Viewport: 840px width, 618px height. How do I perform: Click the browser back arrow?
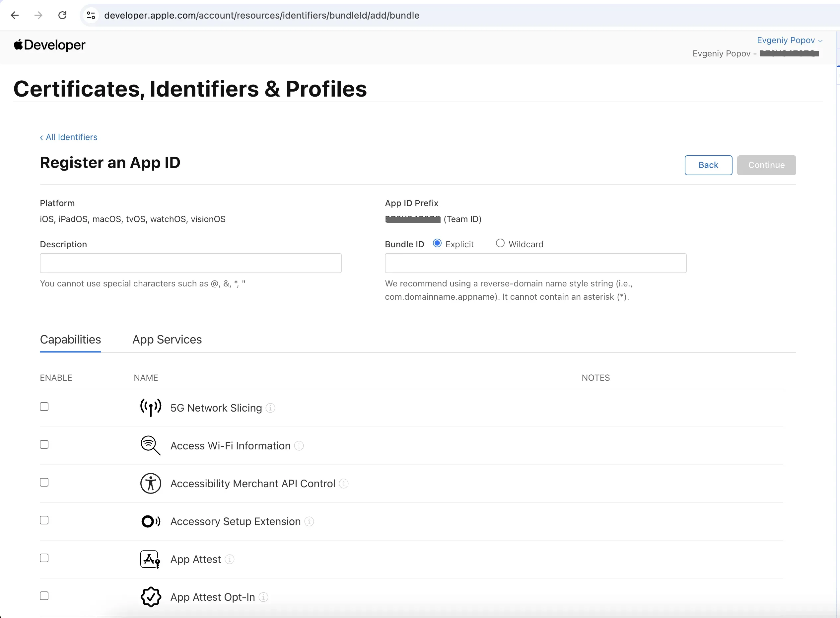[15, 15]
